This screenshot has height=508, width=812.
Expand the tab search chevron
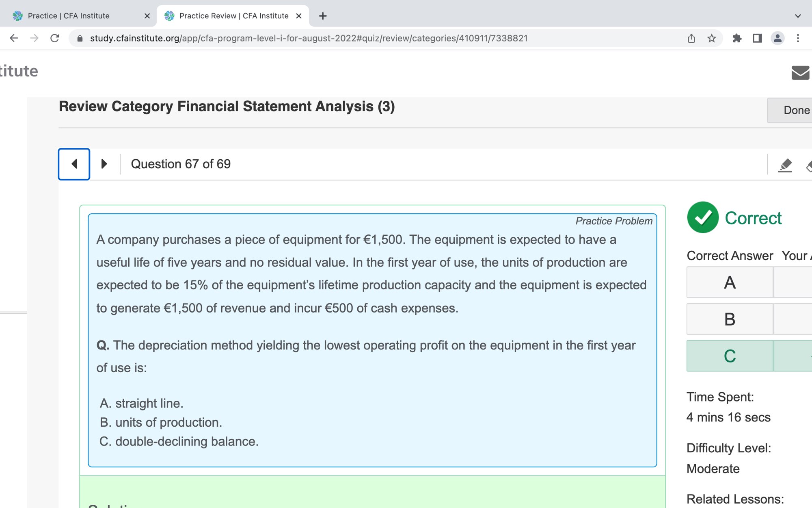click(x=798, y=16)
